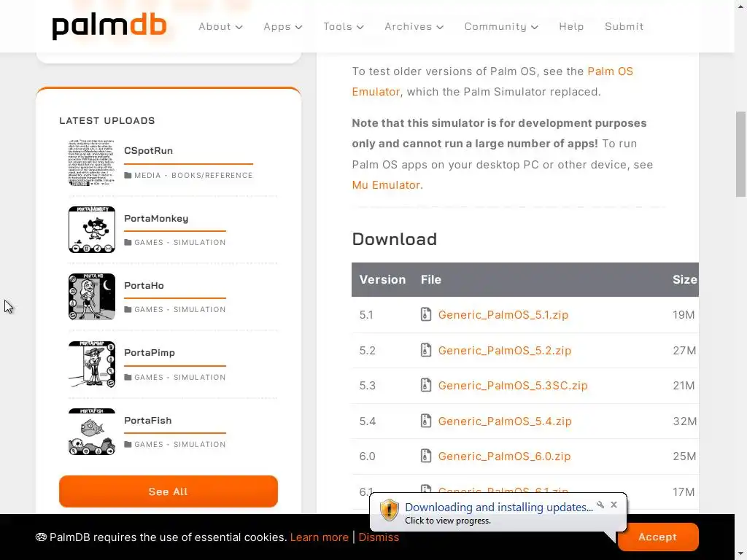Expand the Community menu chevron
The width and height of the screenshot is (747, 560).
[x=535, y=27]
